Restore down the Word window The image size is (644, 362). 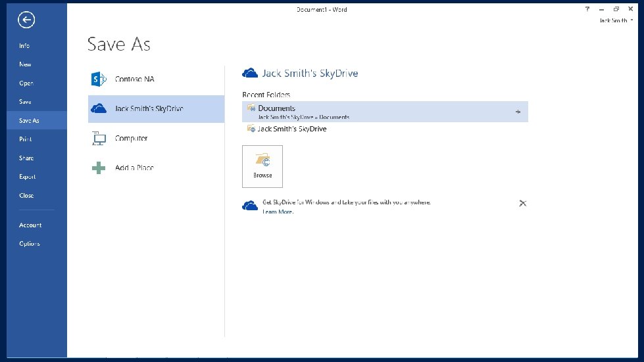pos(616,9)
